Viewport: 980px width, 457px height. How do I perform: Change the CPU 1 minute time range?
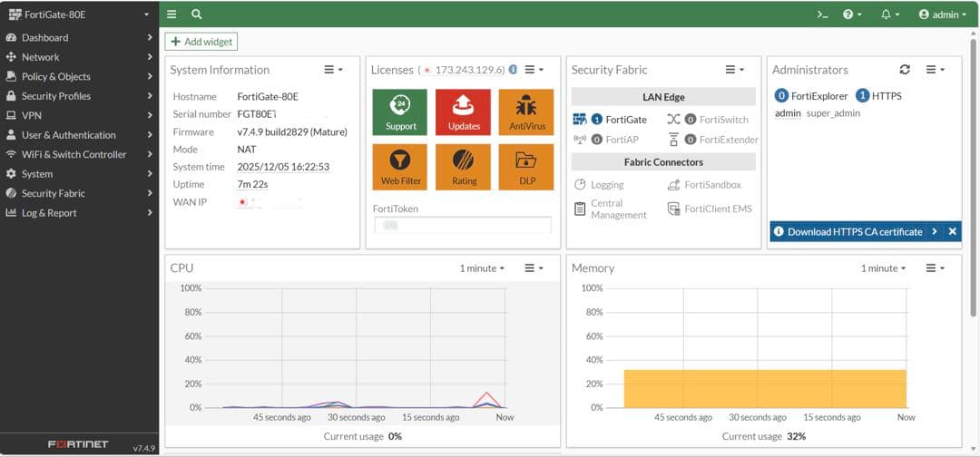click(482, 268)
